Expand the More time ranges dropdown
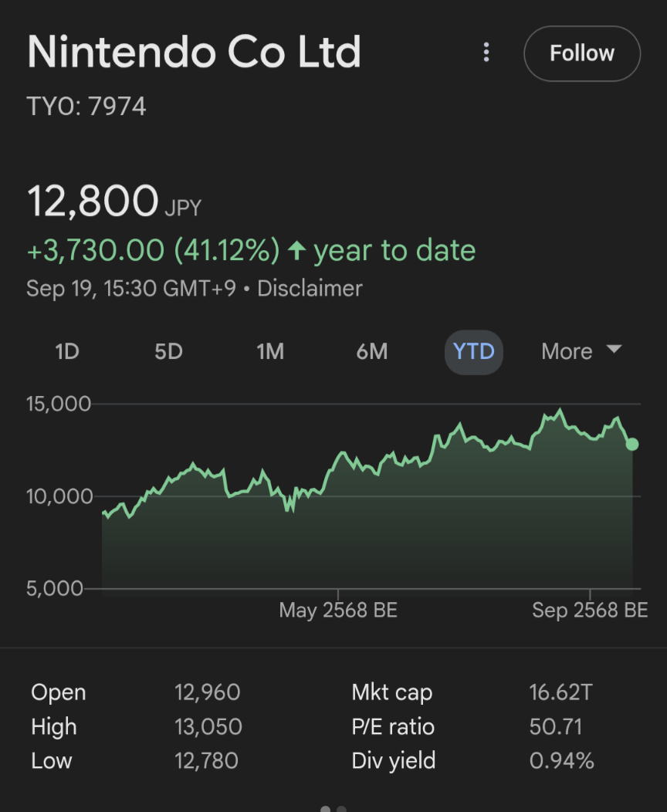 (x=581, y=352)
